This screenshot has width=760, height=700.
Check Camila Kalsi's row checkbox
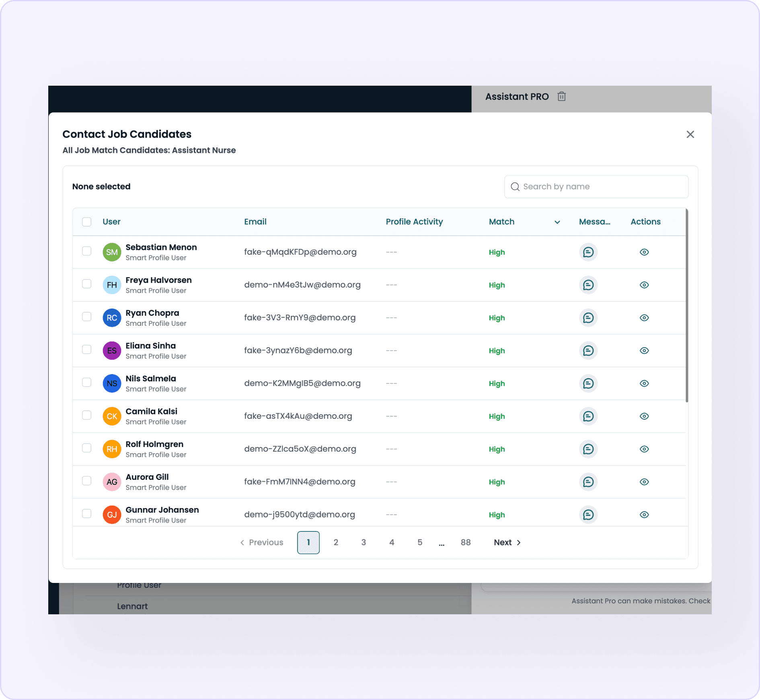86,415
